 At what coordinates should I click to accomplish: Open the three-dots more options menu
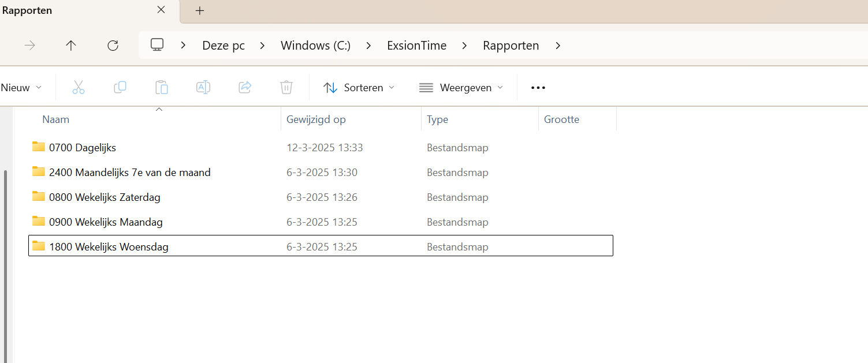tap(538, 88)
